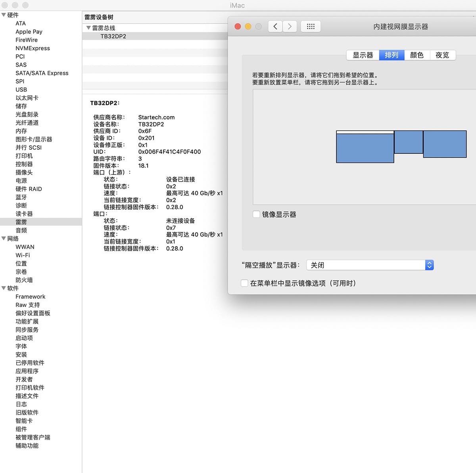Screen dimensions: 476x473
Task: Open the 隔空播放 display dropdown
Action: (370, 265)
